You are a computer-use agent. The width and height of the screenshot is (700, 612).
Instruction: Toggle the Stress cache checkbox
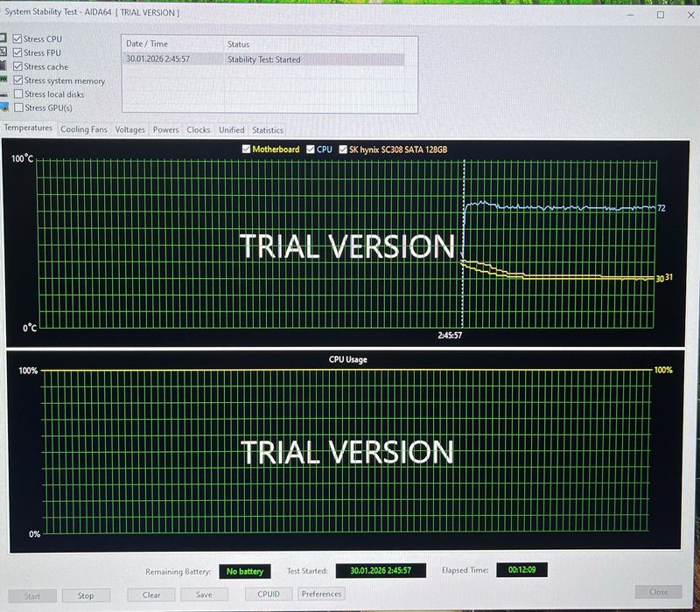[x=17, y=66]
